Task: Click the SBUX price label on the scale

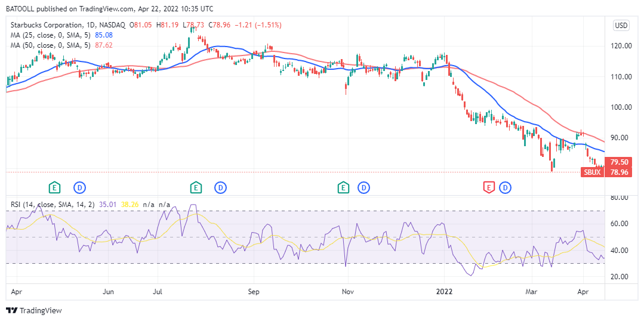Action: coord(592,172)
